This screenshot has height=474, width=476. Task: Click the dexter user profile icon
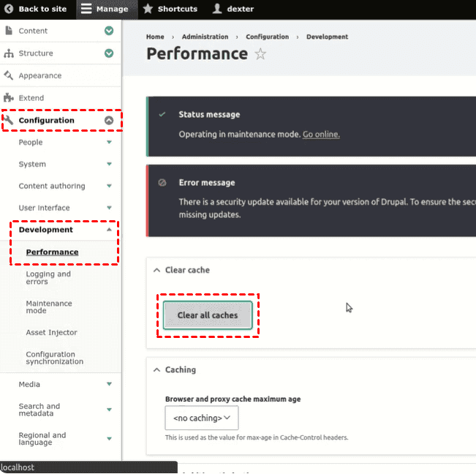click(216, 9)
